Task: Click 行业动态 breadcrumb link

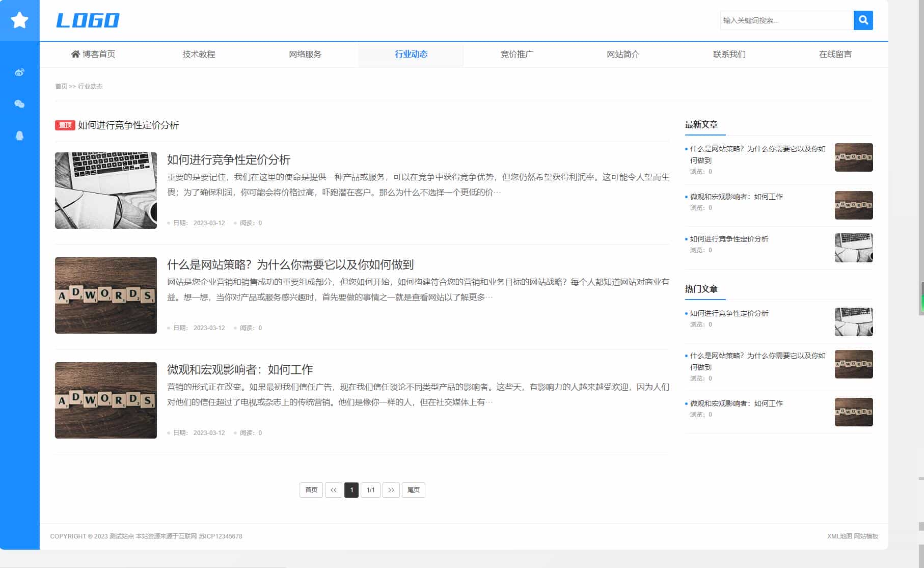Action: [x=90, y=87]
